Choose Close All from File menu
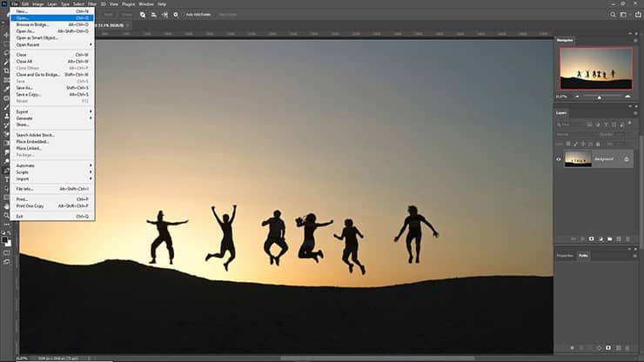The width and height of the screenshot is (644, 362). click(52, 61)
